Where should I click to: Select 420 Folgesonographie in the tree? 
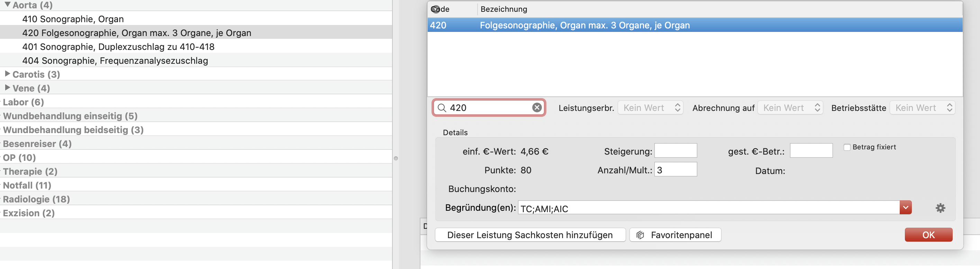click(x=137, y=33)
